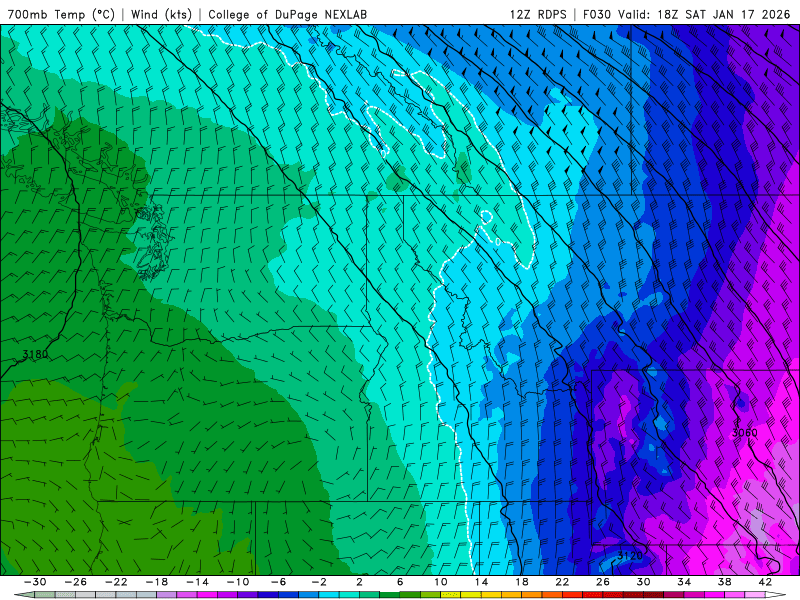Screen dimensions: 800x600
Task: Click the "12Z RDPS" model run label
Action: [x=538, y=14]
